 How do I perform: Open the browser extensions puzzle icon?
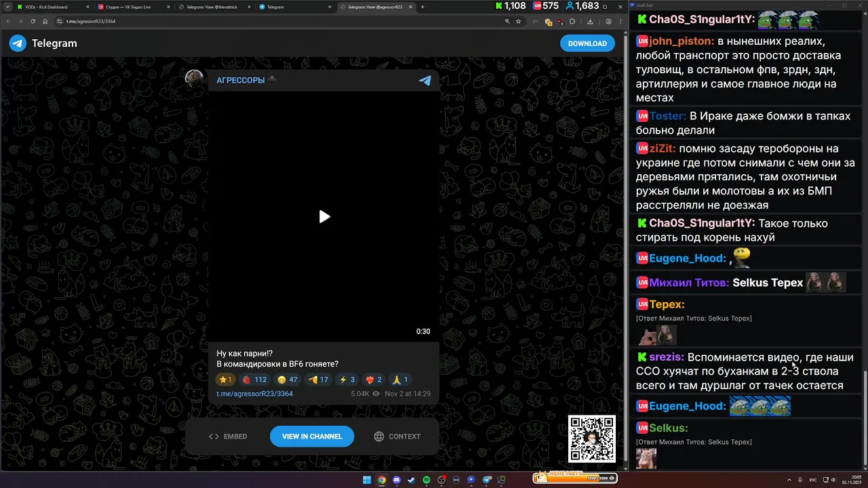click(x=572, y=21)
